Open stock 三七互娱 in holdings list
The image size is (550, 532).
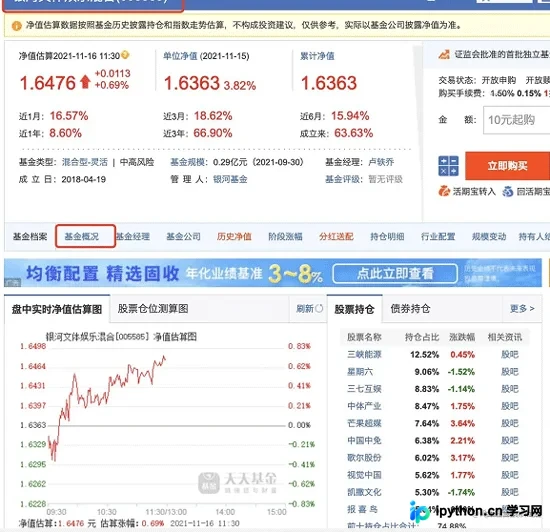tap(364, 389)
